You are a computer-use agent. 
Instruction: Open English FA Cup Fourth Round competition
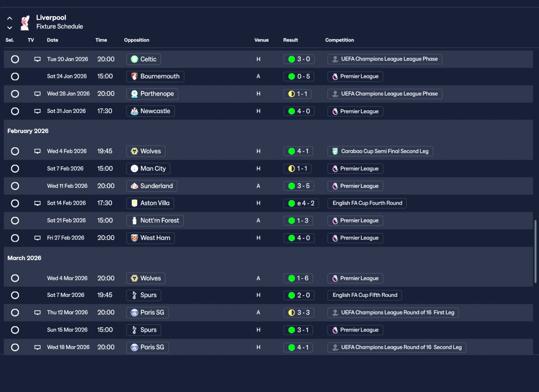click(x=367, y=203)
